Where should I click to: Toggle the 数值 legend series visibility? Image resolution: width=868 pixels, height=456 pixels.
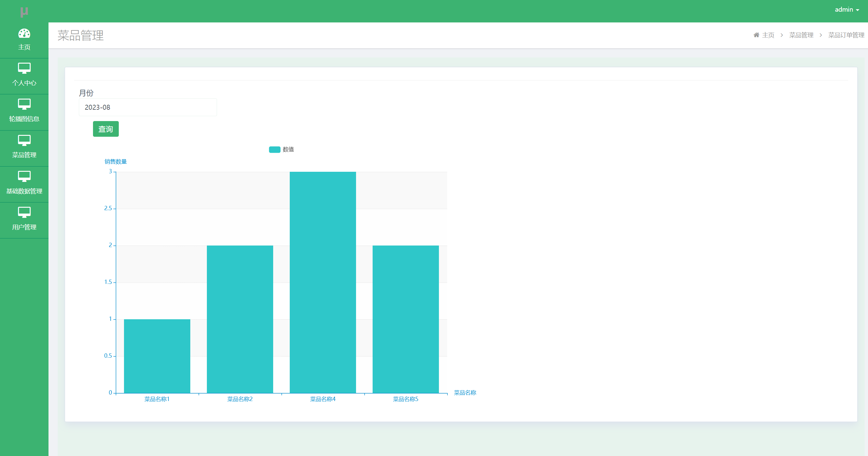coord(288,149)
